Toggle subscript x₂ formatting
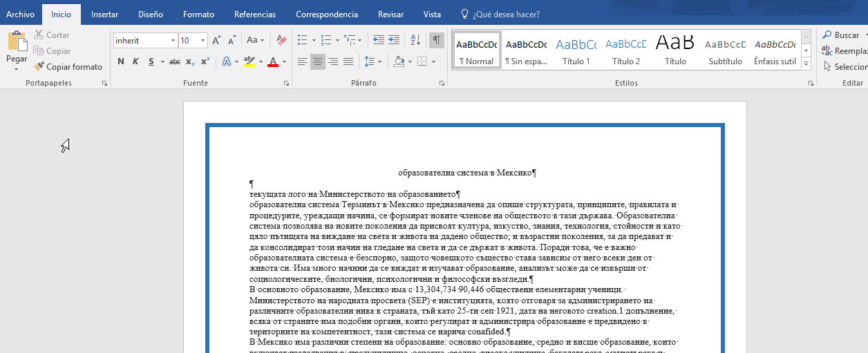The image size is (868, 353). [x=190, y=61]
